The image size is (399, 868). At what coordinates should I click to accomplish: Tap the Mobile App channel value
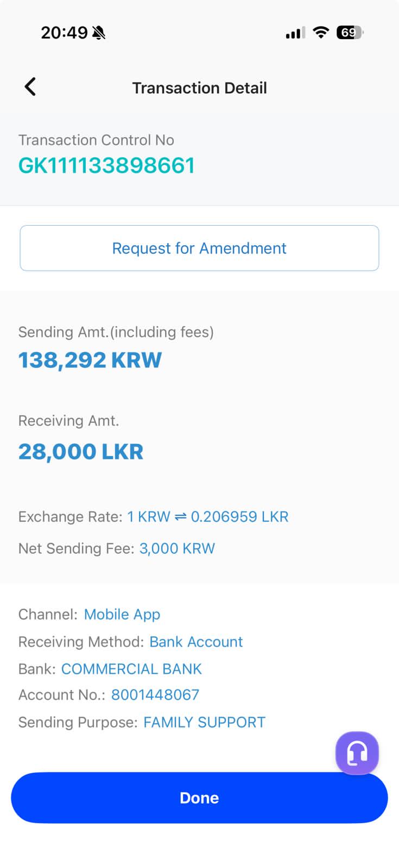[122, 615]
